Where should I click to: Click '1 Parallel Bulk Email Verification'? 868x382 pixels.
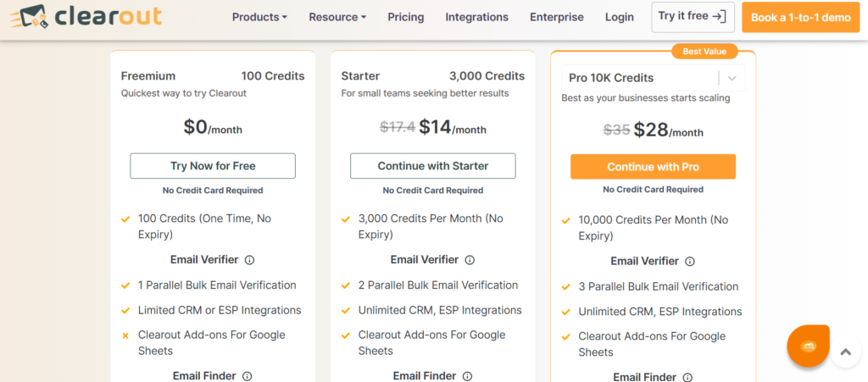coord(217,285)
